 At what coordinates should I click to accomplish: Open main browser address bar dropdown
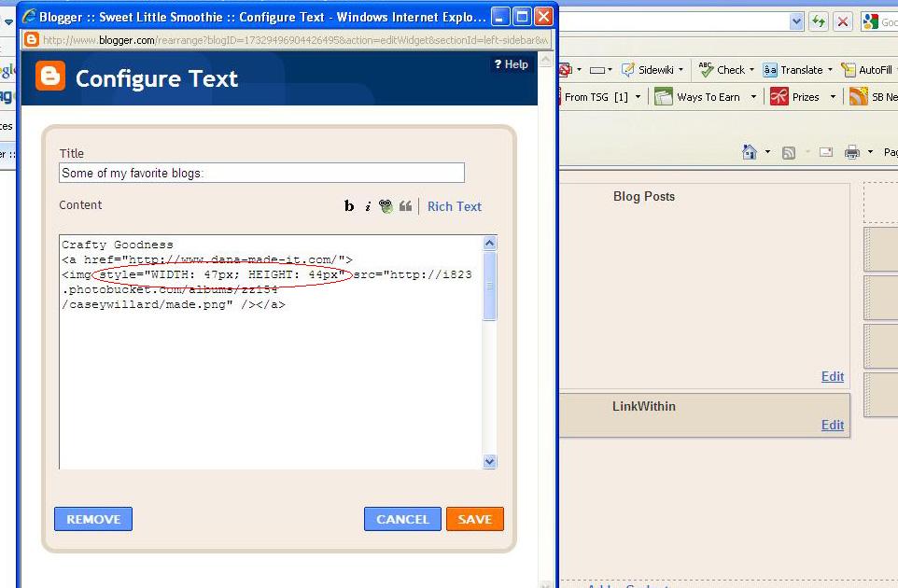coord(796,21)
